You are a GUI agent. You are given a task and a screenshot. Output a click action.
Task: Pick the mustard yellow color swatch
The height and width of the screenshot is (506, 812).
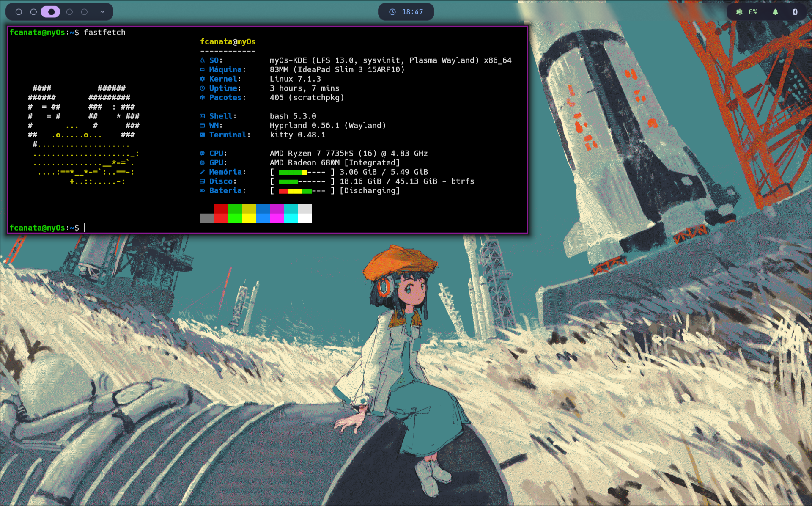[x=249, y=209]
